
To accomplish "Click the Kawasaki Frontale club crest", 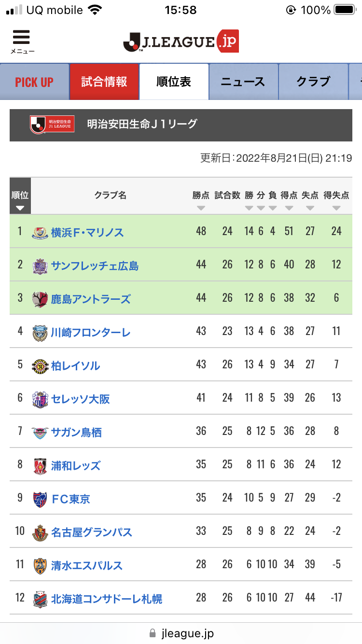I will point(40,332).
